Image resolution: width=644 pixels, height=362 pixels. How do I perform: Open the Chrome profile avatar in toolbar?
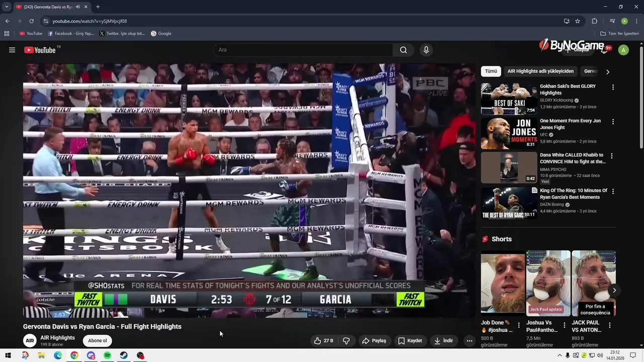click(624, 21)
